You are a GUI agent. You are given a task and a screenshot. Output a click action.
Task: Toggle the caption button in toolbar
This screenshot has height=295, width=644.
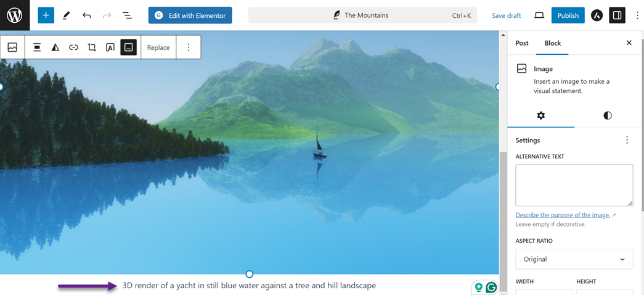pos(129,47)
